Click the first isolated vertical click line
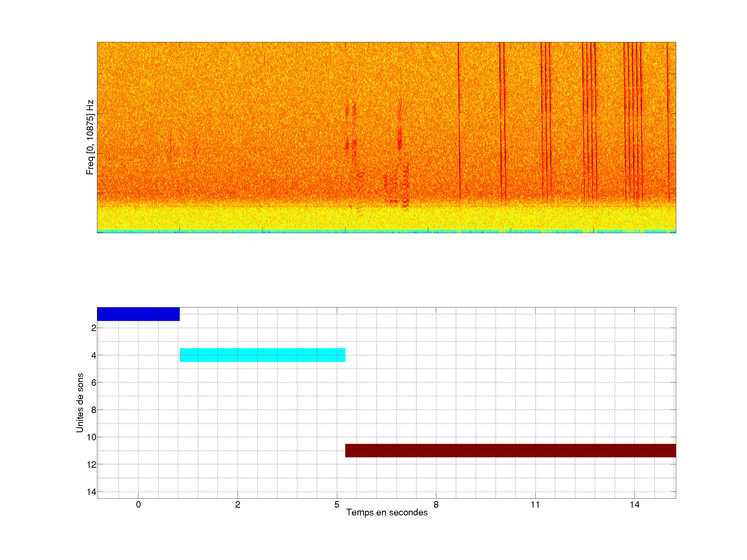The height and width of the screenshot is (560, 747). 459,118
